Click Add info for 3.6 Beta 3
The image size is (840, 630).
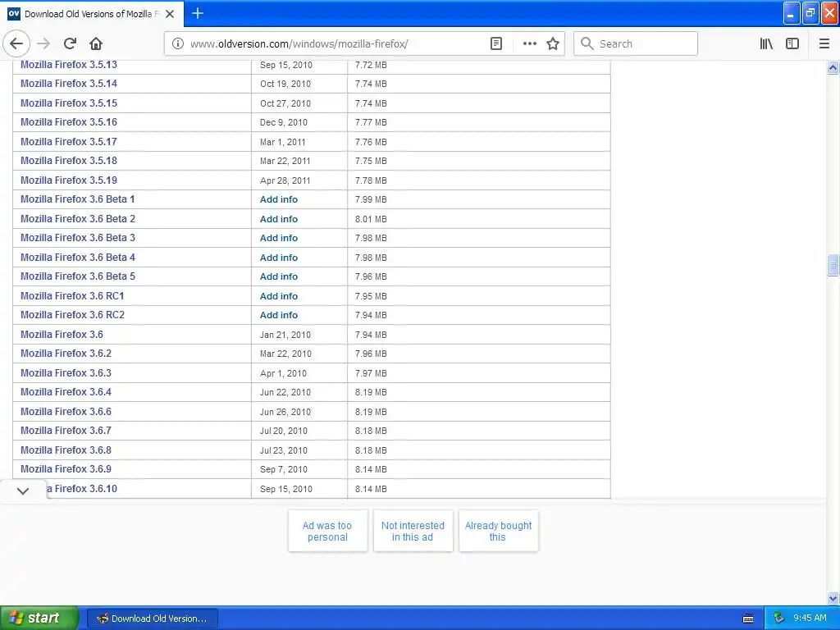pyautogui.click(x=279, y=238)
